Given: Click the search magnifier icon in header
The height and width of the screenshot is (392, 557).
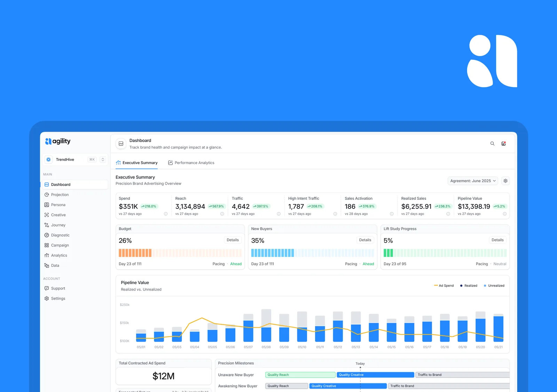Looking at the screenshot, I should click(x=492, y=143).
